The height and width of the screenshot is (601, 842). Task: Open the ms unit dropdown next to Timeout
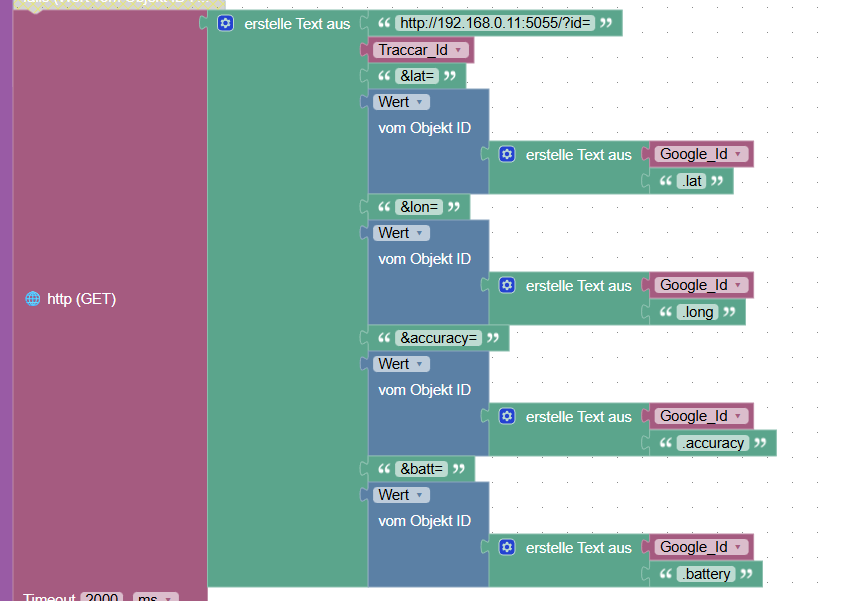[155, 596]
